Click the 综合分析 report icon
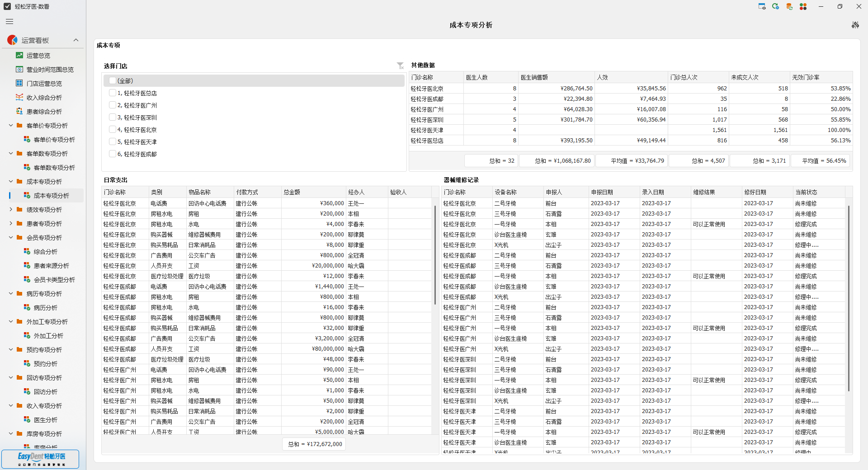868x470 pixels. click(27, 252)
